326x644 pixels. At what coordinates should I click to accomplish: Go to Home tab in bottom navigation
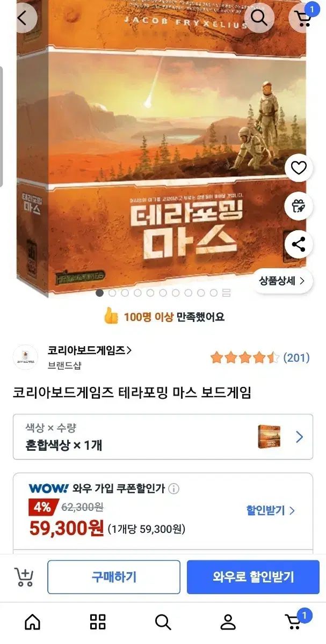coord(33,622)
